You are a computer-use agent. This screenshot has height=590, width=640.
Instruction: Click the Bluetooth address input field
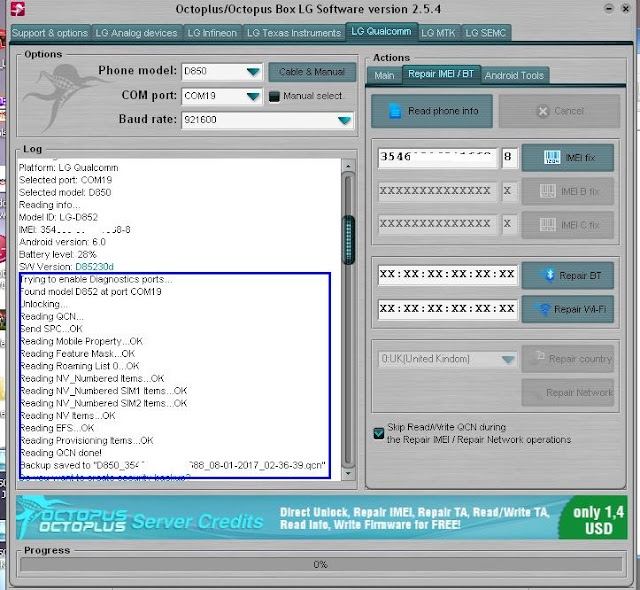point(447,274)
